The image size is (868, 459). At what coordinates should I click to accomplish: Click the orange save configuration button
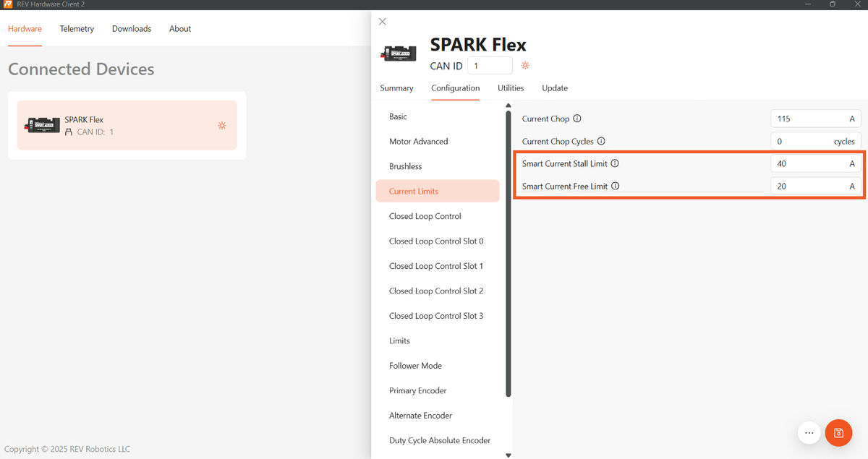click(x=838, y=433)
